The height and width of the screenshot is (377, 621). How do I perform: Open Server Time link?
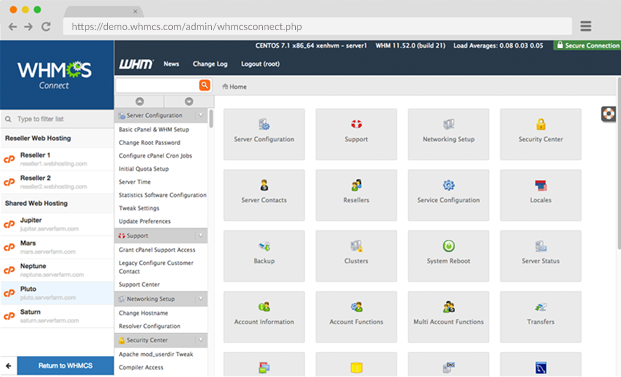[135, 182]
